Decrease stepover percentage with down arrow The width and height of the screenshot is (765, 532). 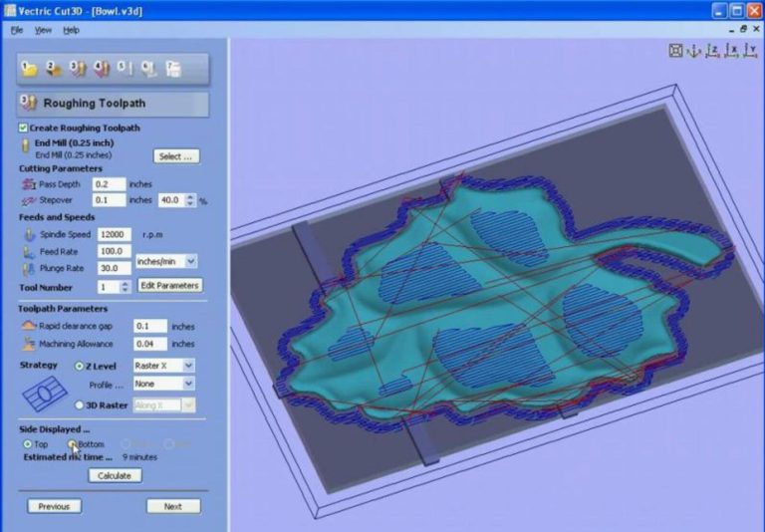point(190,203)
